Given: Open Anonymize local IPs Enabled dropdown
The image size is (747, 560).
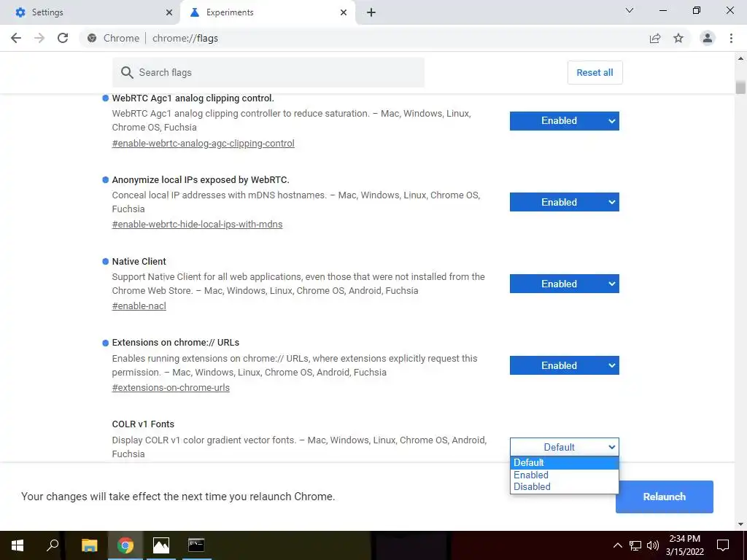Looking at the screenshot, I should pos(564,203).
